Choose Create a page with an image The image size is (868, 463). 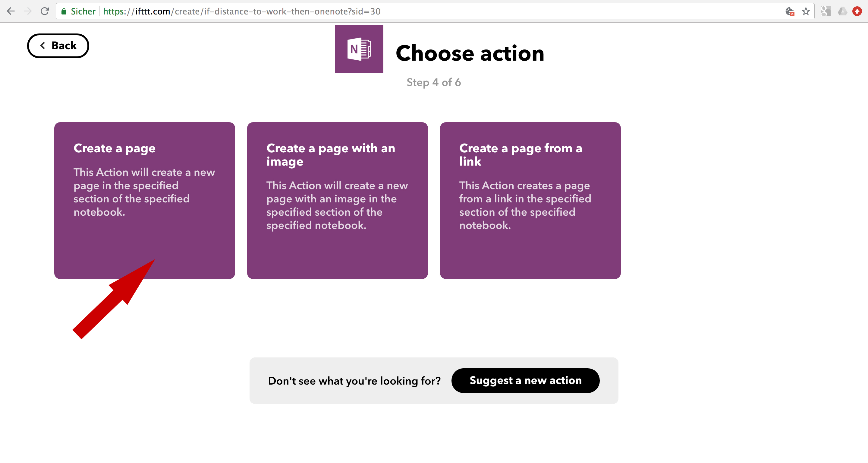(337, 200)
